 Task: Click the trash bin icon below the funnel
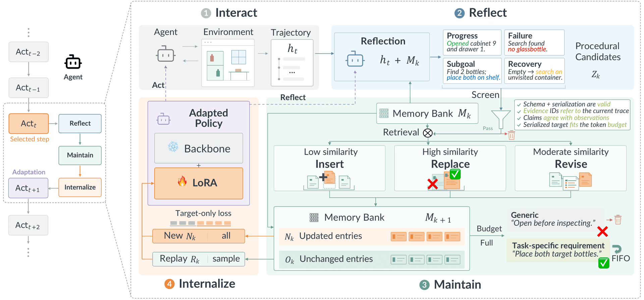[x=512, y=135]
